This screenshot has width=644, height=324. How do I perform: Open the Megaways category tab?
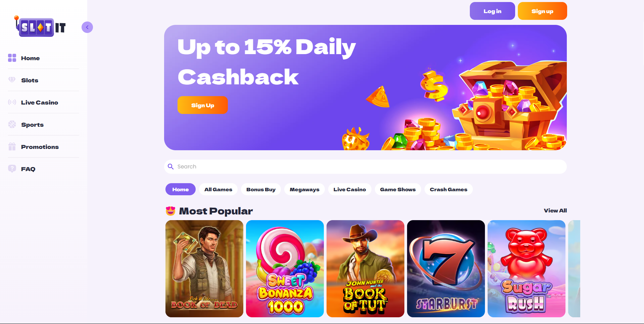304,190
